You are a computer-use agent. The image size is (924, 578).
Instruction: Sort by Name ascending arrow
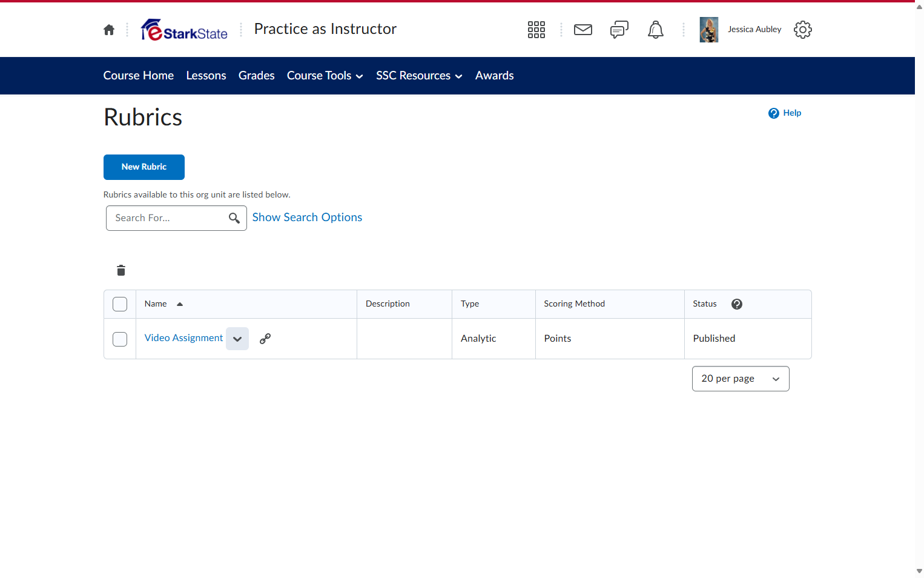(x=180, y=304)
